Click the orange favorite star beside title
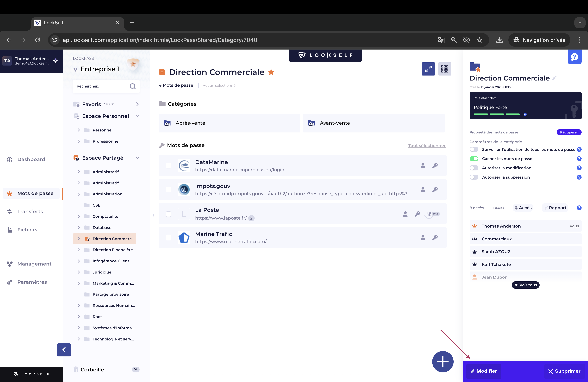 pos(271,72)
